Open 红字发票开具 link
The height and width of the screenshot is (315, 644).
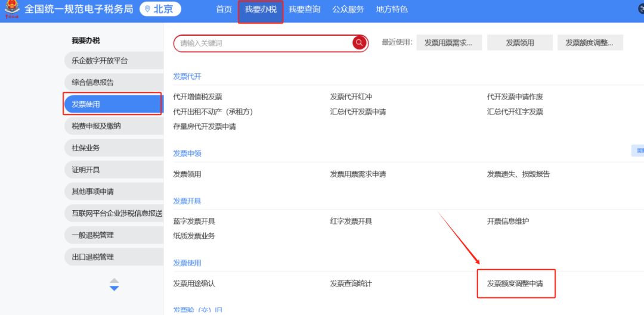point(351,221)
